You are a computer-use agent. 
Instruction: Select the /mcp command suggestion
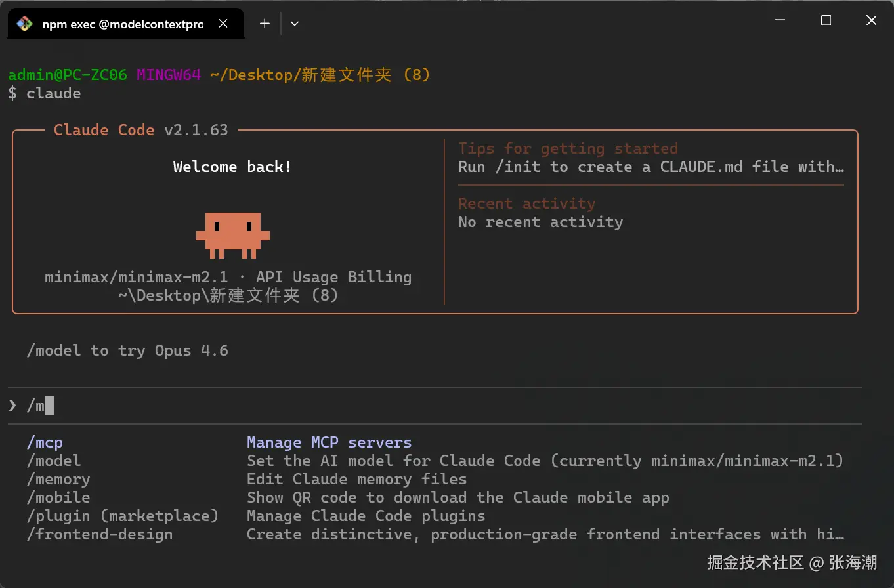coord(45,442)
